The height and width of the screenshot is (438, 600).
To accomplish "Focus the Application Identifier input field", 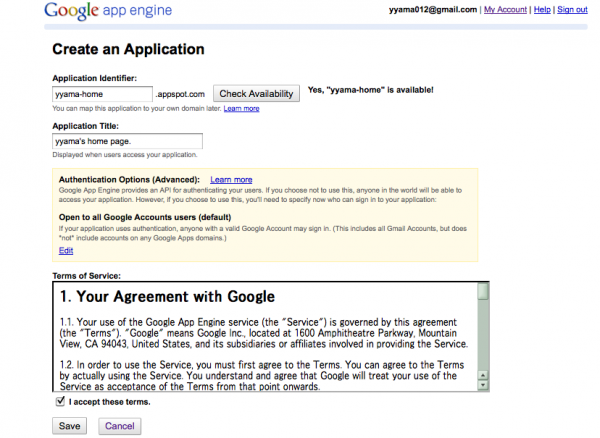I will [x=103, y=94].
